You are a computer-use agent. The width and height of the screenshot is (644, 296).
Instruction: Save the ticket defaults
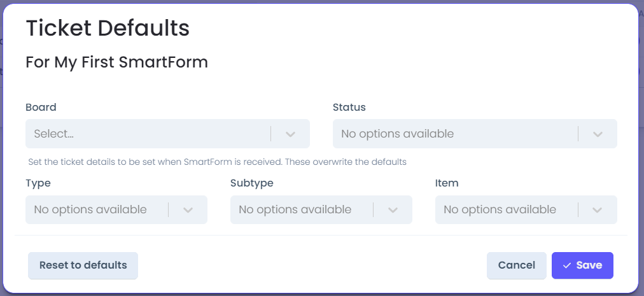[582, 265]
